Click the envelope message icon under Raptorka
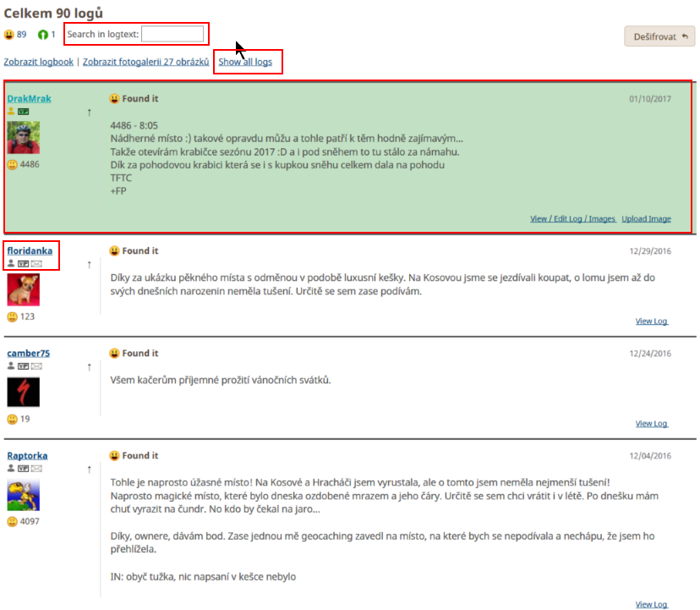Screen dimensions: 700x610 [36, 469]
